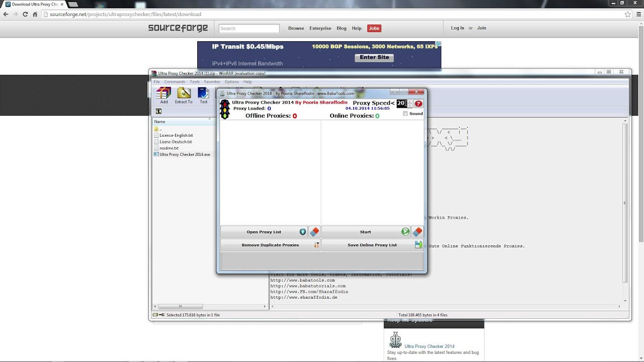Open WinRAR Favorites menu
Image resolution: width=644 pixels, height=362 pixels.
[212, 81]
